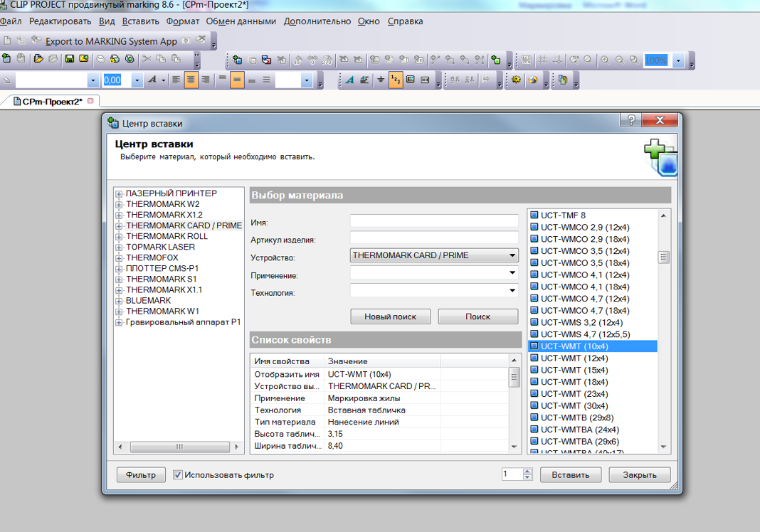This screenshot has width=760, height=532.
Task: Click the Align text right icon
Action: coord(206,80)
